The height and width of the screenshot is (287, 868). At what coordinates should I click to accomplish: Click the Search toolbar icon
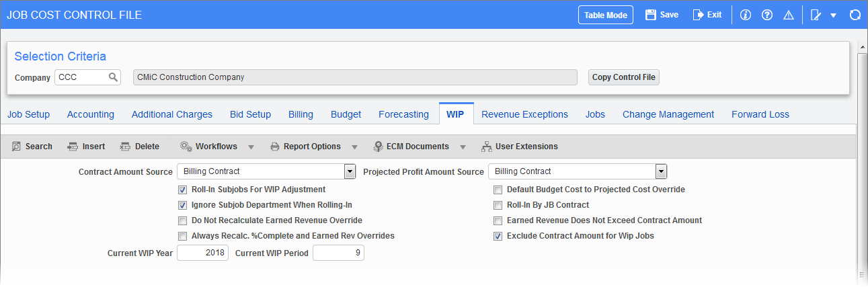17,147
